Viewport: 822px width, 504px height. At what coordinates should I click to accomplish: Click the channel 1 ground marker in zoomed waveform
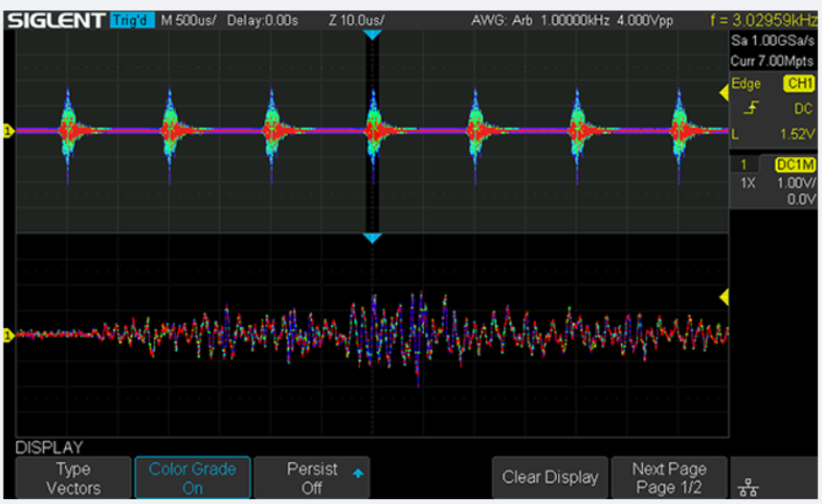point(8,335)
